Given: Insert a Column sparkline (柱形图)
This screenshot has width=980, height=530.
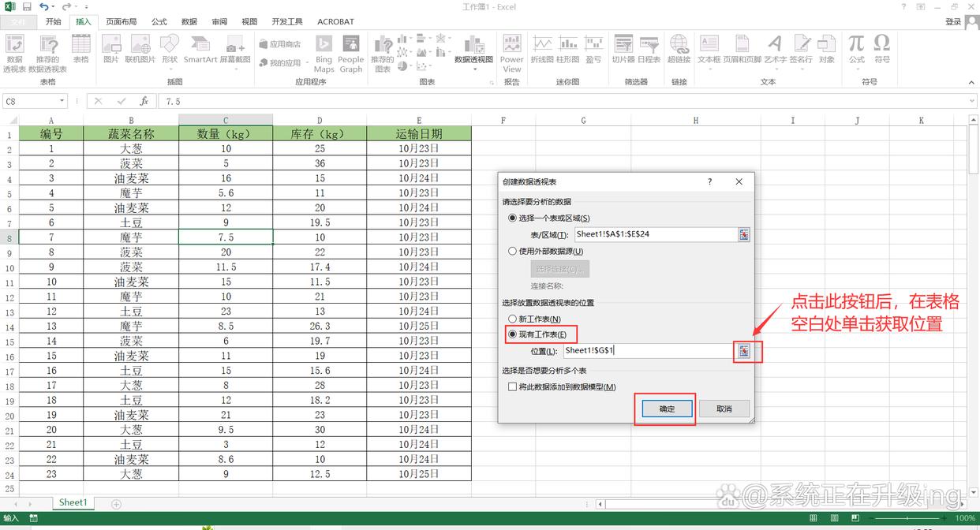Looking at the screenshot, I should pyautogui.click(x=567, y=49).
